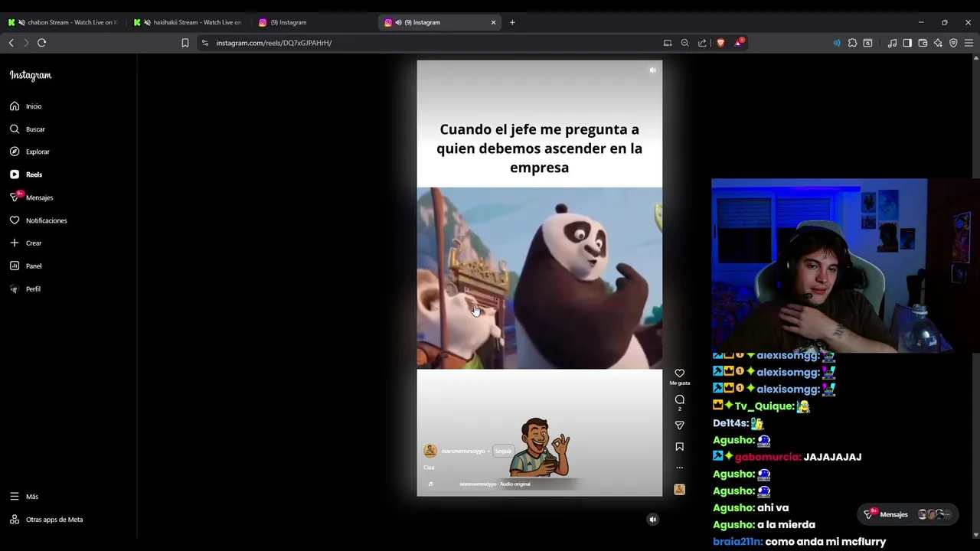Click the Kung Fu Panda reel video

pos(540,279)
